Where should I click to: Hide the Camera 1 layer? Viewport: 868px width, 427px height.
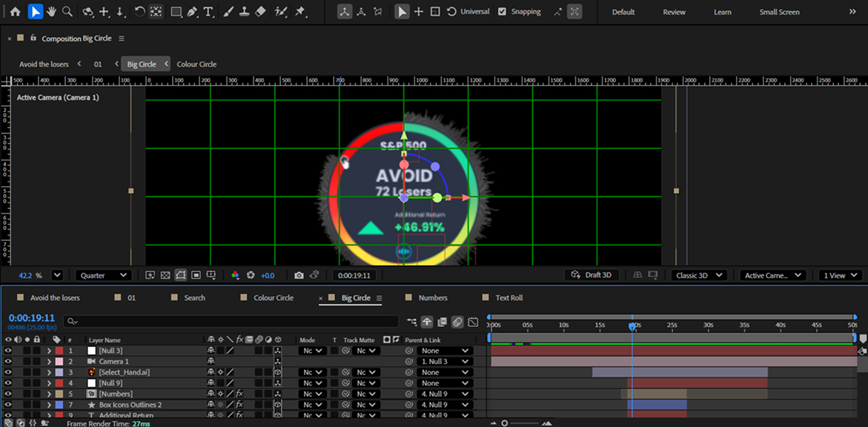[8, 362]
